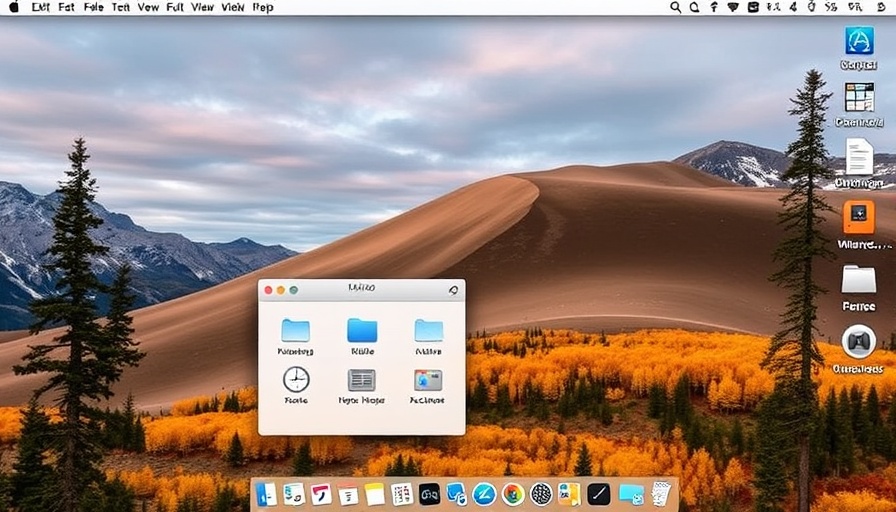Open the white grid document dock icon
Screen dimensions: 896x512
(x=402, y=494)
